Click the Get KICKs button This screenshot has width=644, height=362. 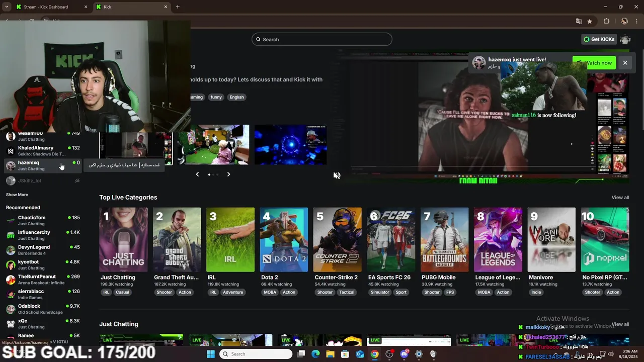599,39
